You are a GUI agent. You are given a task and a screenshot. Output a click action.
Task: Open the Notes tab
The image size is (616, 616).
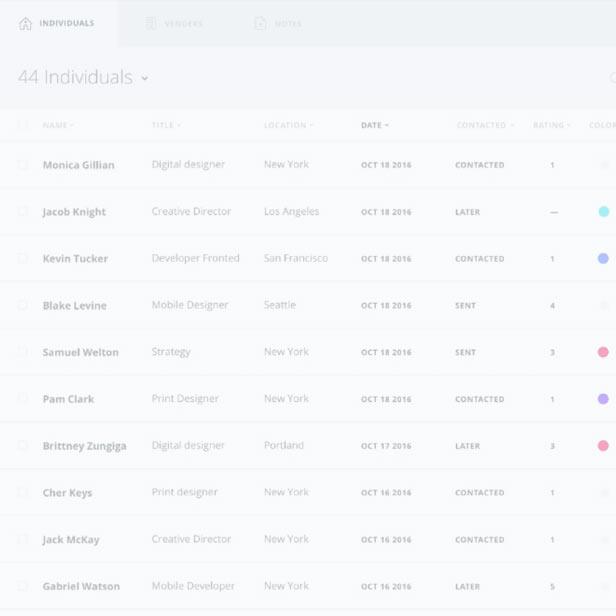click(x=287, y=24)
